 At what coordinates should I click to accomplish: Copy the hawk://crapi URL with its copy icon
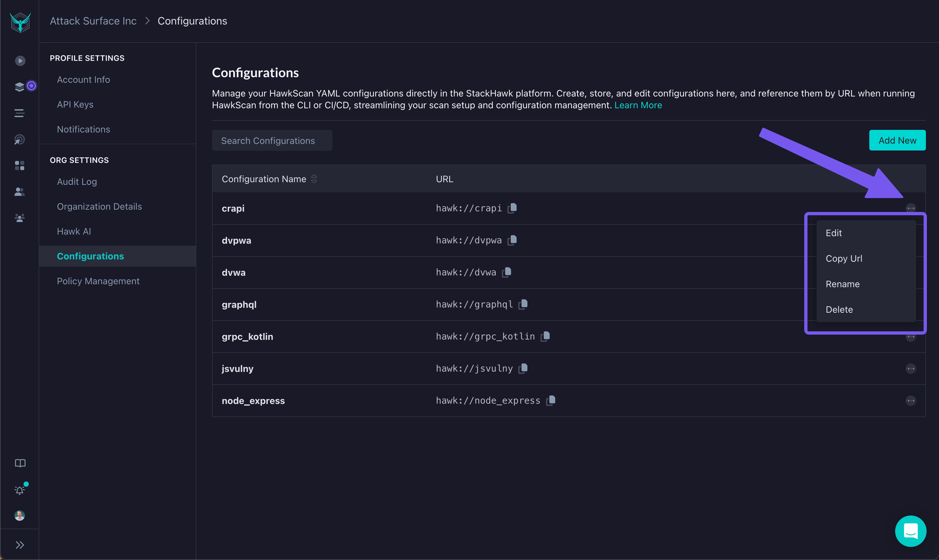pyautogui.click(x=513, y=208)
